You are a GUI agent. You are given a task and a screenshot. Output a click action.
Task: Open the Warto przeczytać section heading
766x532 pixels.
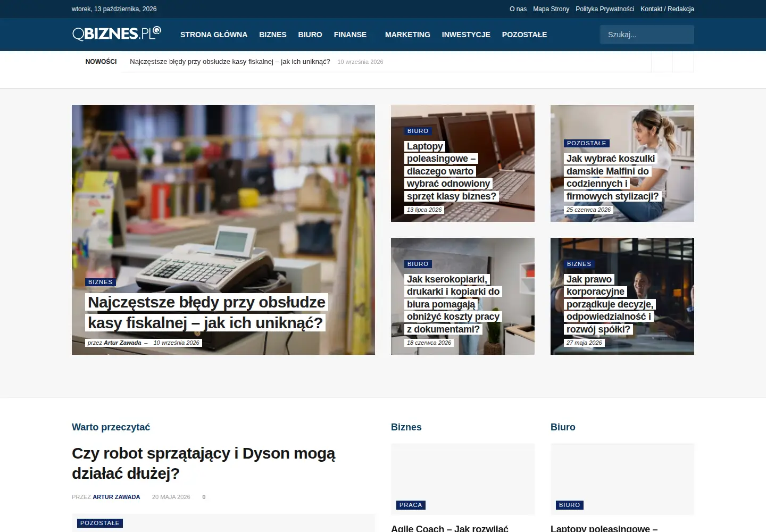click(x=111, y=427)
